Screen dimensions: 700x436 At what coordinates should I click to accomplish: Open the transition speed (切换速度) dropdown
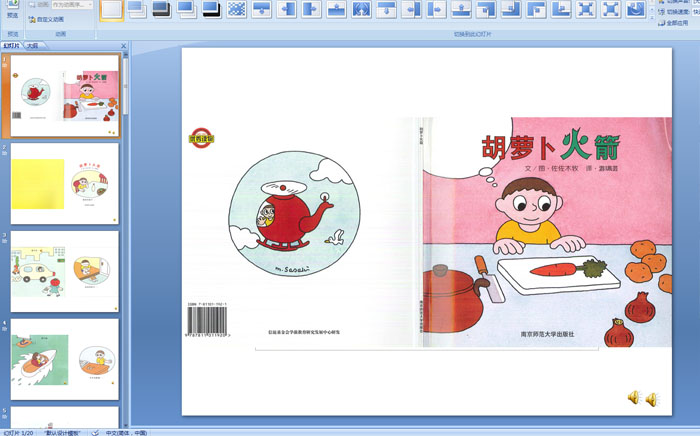point(696,12)
